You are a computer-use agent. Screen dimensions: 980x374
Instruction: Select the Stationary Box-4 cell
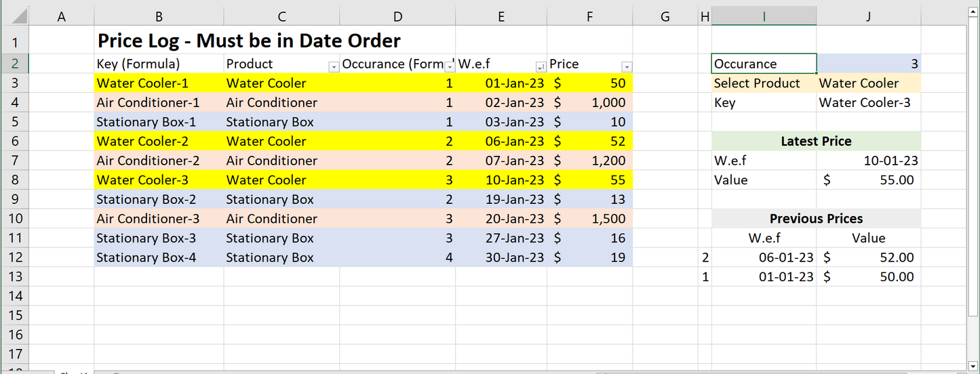coord(159,257)
